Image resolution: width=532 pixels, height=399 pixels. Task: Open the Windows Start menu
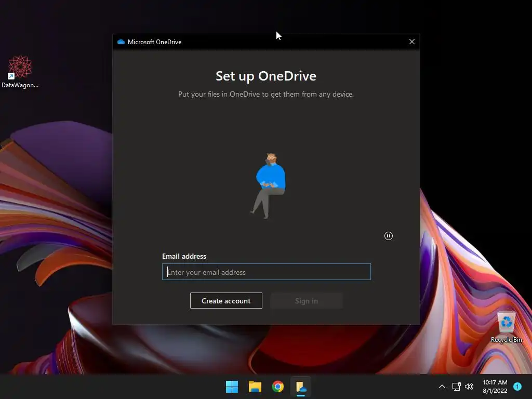pos(232,387)
